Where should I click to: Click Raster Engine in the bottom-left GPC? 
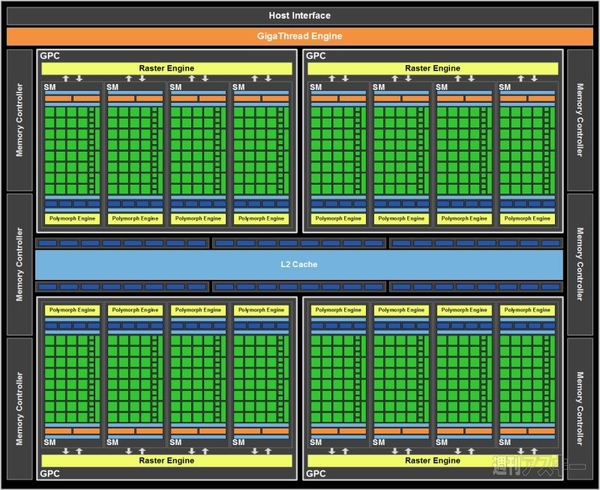[168, 461]
